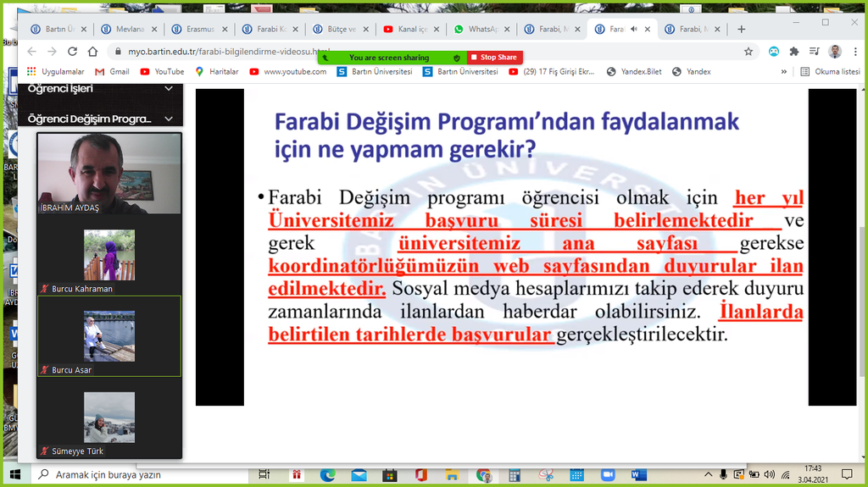Open the '(29) 17 Fiş Girişi Ekr...' bookmark
Screen dimensions: 868x487
(x=551, y=71)
